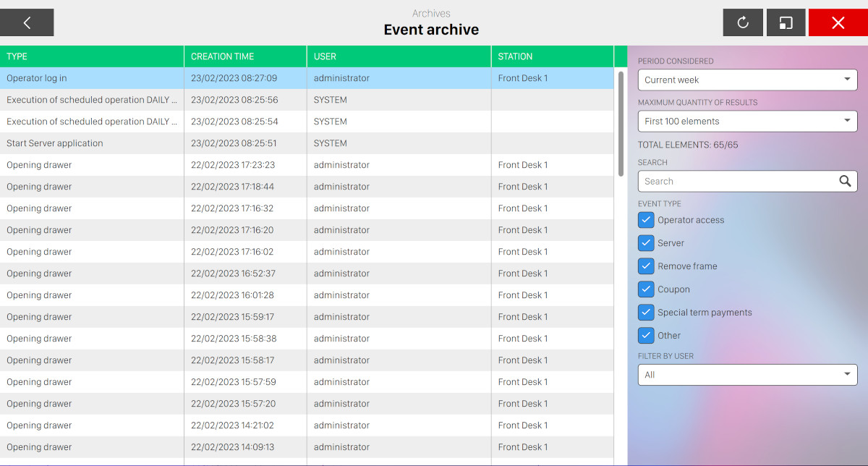This screenshot has width=868, height=466.
Task: Expand the Maximum quantity of results dropdown
Action: pos(747,121)
